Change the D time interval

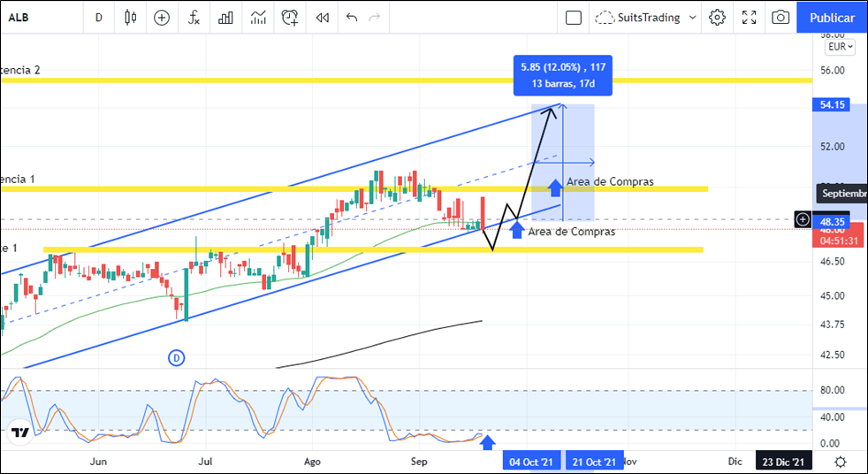tap(98, 17)
